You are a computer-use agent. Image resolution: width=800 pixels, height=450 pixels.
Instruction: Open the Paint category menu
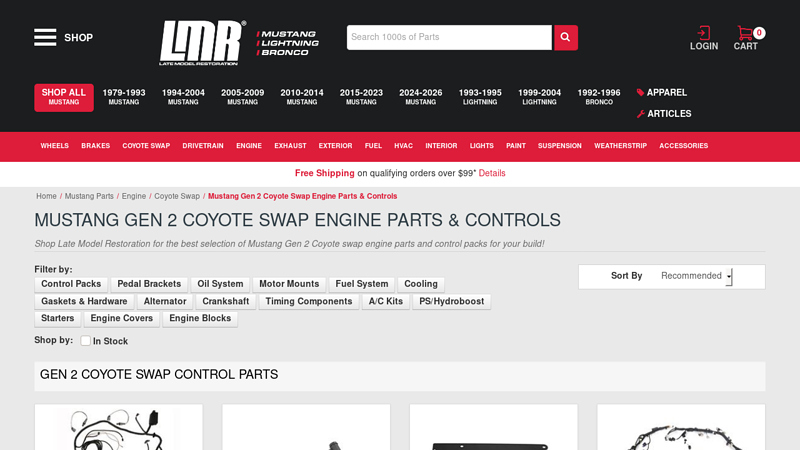[x=516, y=146]
